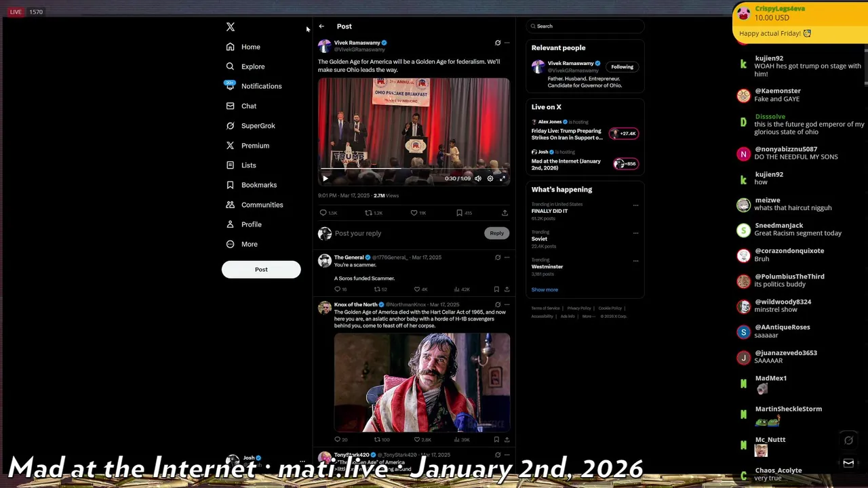The image size is (868, 488).
Task: Open Notifications in sidebar
Action: click(254, 86)
